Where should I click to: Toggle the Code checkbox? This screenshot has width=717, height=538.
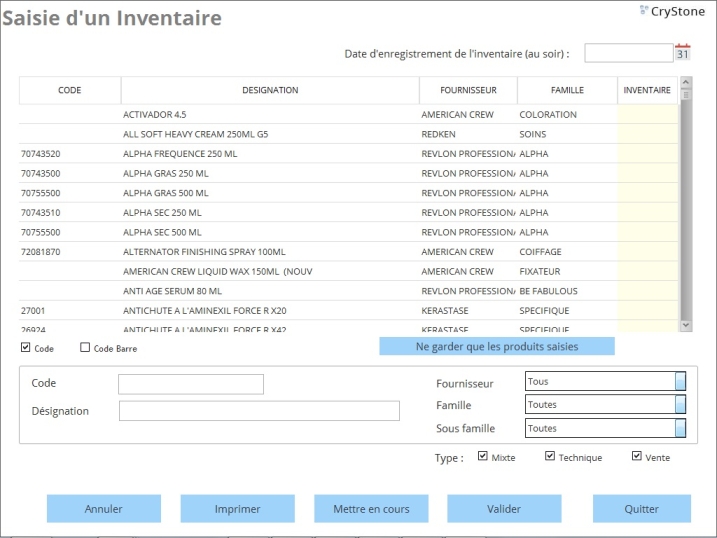click(26, 347)
